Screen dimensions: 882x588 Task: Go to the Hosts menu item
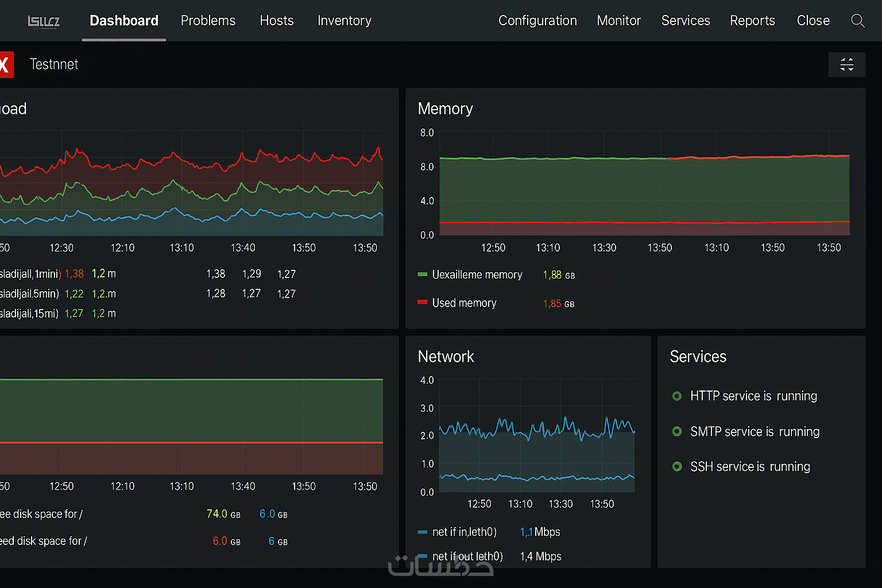(x=277, y=21)
